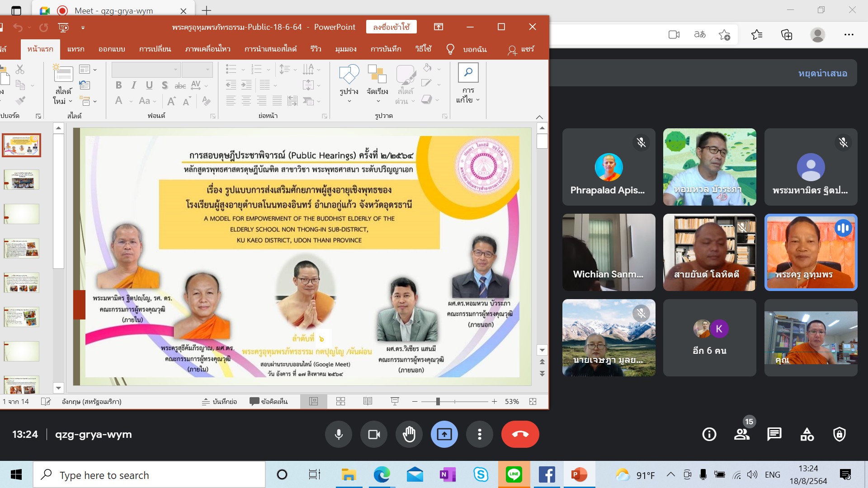The image size is (868, 488).
Task: Switch to Normal view icon
Action: [x=313, y=401]
